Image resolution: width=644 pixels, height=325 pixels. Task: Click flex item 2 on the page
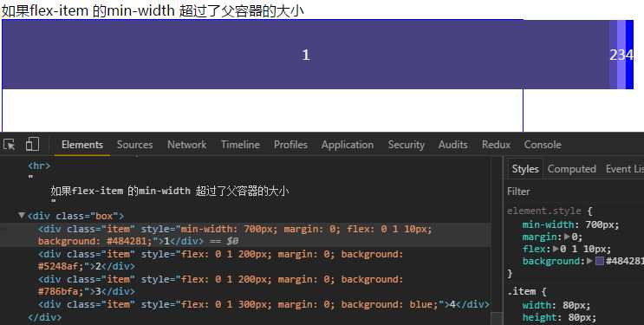pyautogui.click(x=613, y=55)
